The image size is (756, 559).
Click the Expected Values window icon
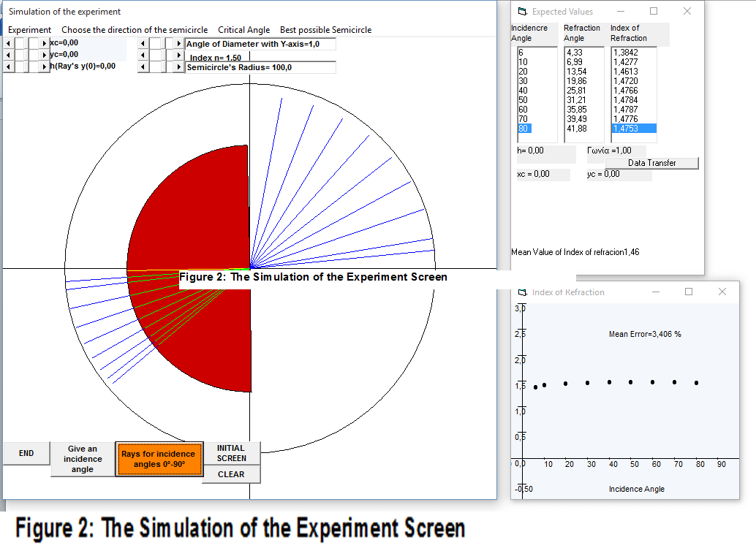tap(523, 11)
